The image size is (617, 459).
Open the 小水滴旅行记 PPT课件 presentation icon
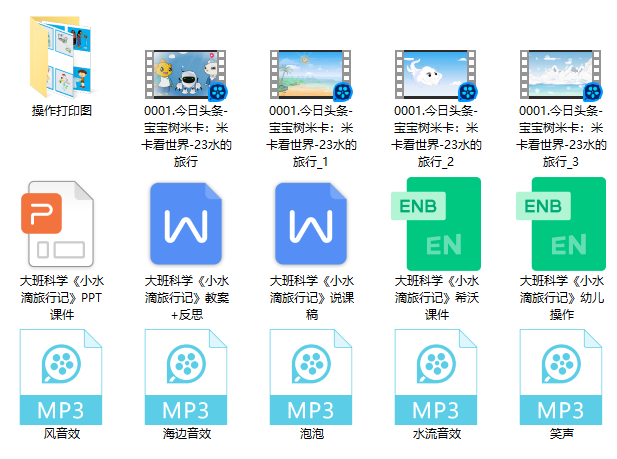(x=58, y=224)
